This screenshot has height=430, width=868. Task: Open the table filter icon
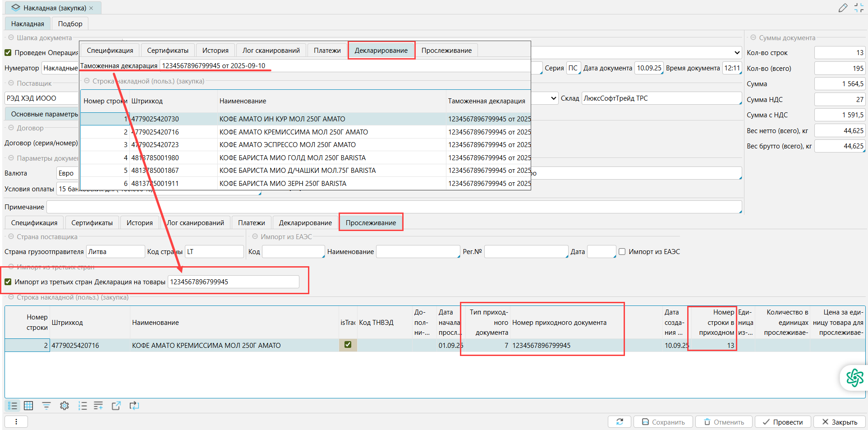click(x=46, y=406)
